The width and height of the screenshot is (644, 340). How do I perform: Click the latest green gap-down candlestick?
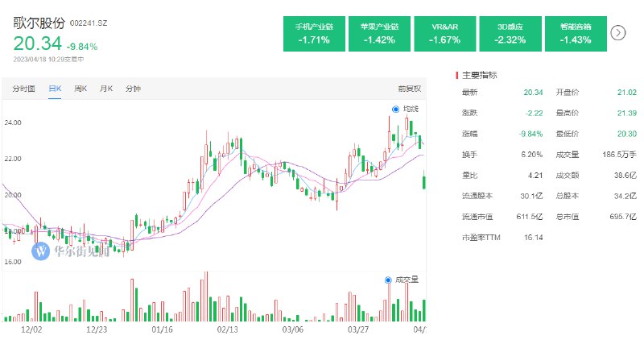click(x=424, y=182)
